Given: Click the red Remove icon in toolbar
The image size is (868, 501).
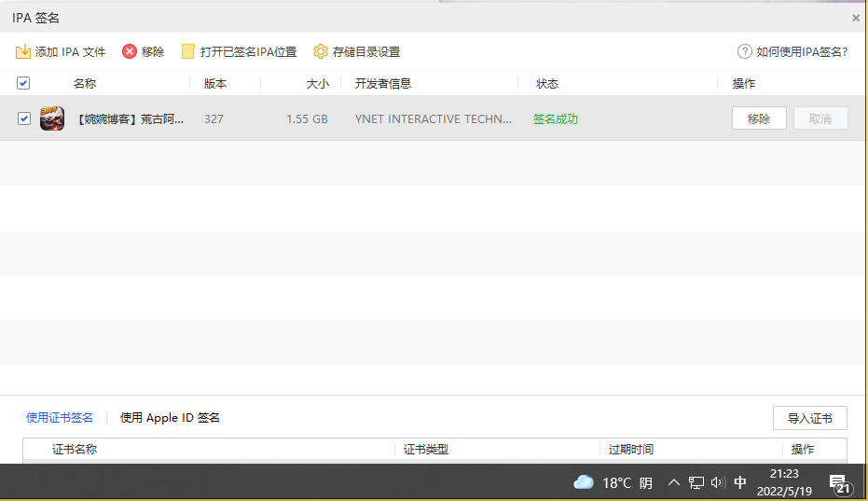Looking at the screenshot, I should pyautogui.click(x=130, y=52).
